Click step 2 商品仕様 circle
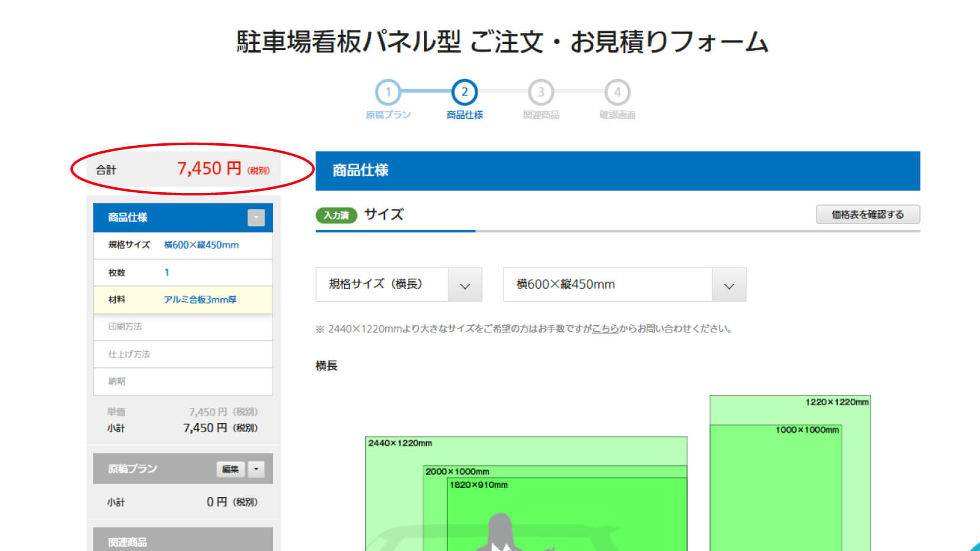The height and width of the screenshot is (551, 980). 464,92
